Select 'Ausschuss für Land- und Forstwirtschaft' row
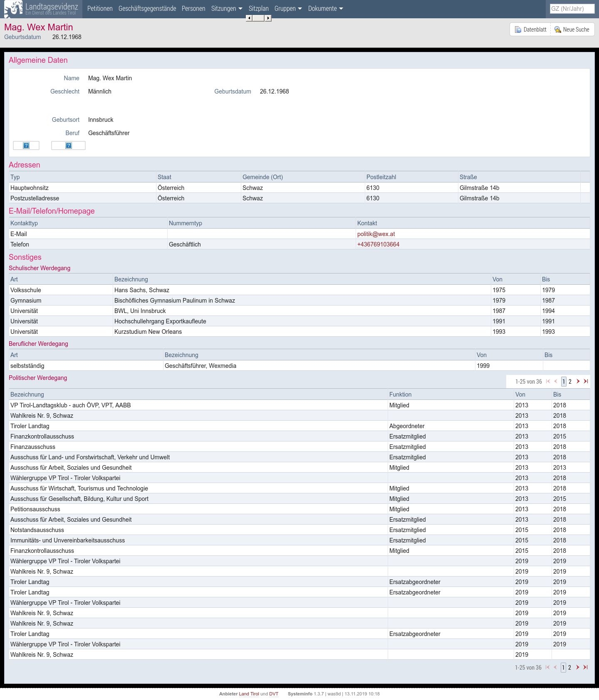599x700 pixels. 299,457
